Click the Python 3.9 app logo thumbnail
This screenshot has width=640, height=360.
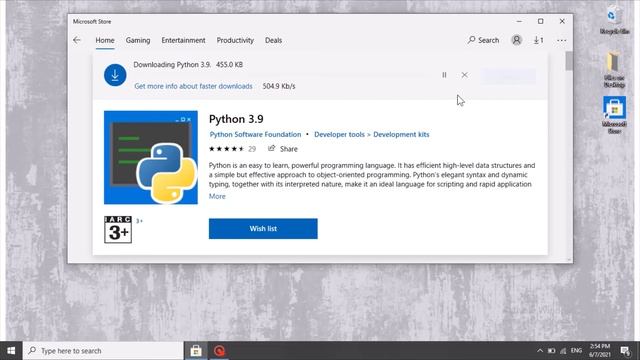click(151, 157)
